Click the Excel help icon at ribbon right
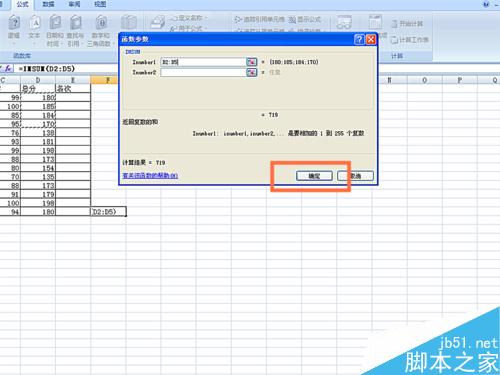This screenshot has height=375, width=500. pyautogui.click(x=486, y=4)
